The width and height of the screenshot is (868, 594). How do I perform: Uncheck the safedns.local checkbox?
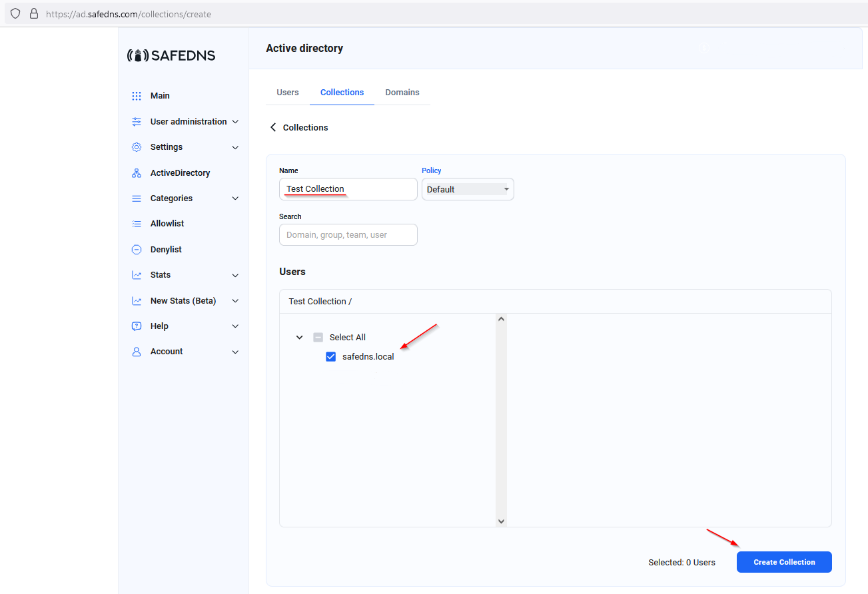click(x=330, y=357)
